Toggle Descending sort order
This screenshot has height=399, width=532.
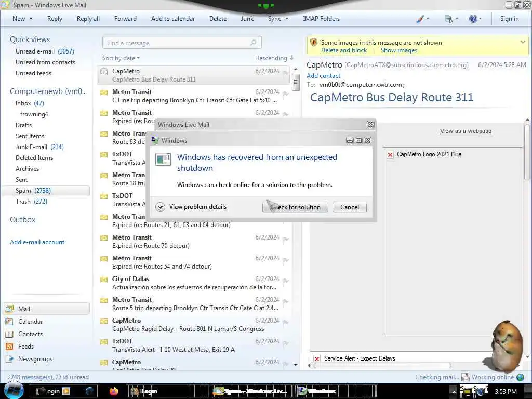pos(274,58)
